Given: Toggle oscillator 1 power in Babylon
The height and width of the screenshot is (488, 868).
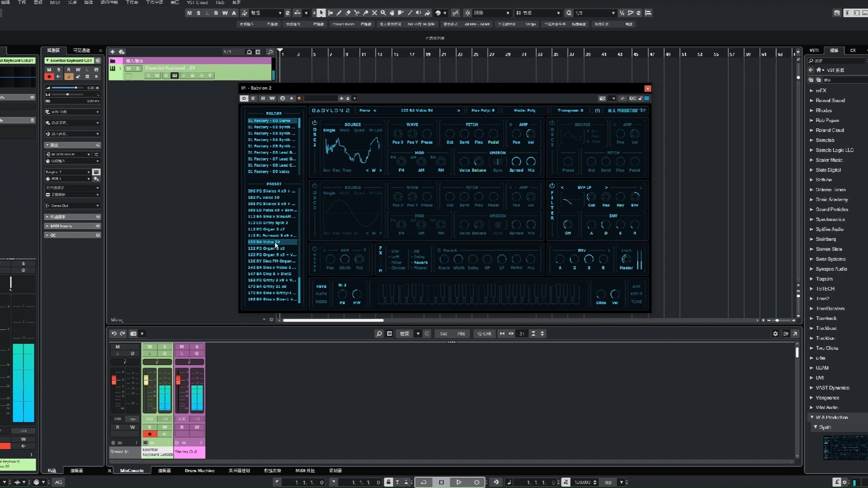Looking at the screenshot, I should [315, 123].
